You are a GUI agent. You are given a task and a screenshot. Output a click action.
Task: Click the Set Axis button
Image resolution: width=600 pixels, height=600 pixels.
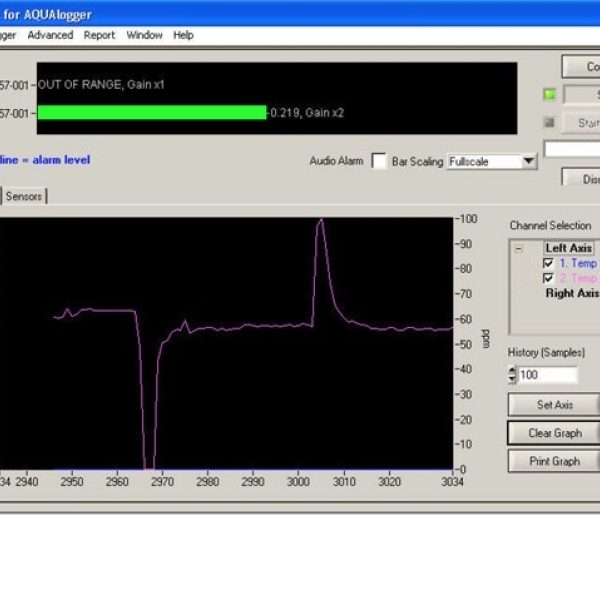tap(554, 404)
